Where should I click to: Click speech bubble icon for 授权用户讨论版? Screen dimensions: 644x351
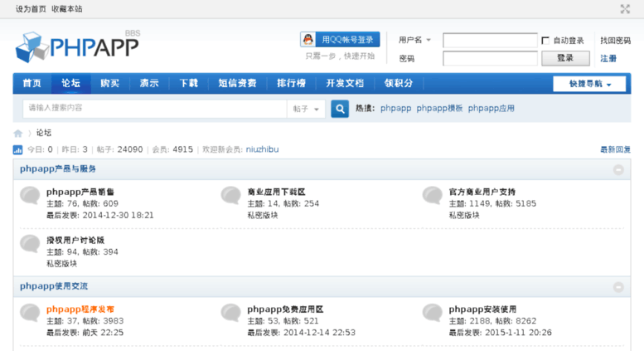(x=30, y=244)
